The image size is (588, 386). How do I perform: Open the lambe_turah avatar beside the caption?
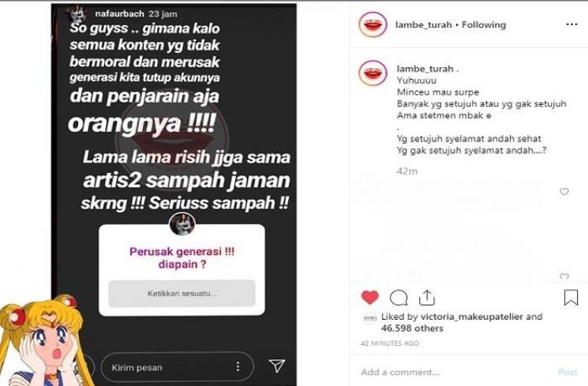coord(373,73)
